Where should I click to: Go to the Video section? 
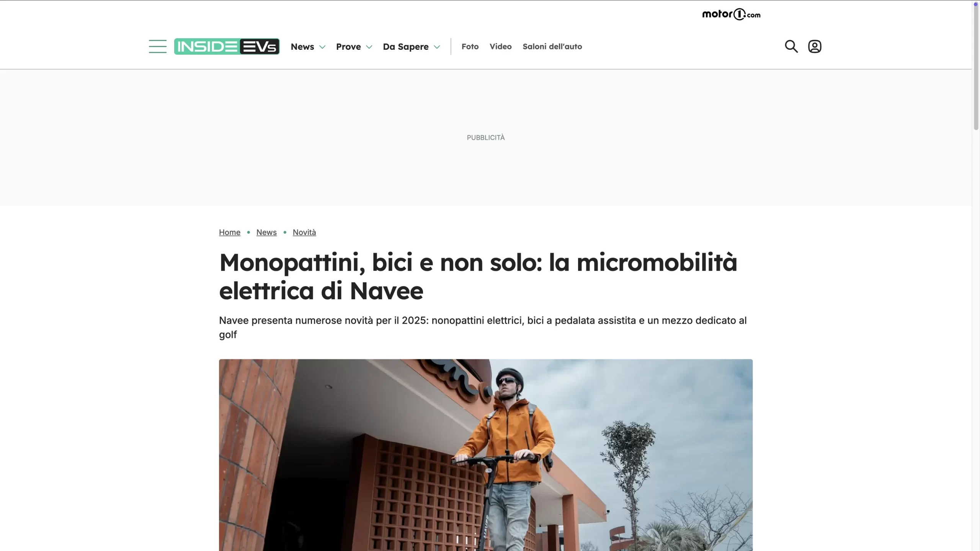coord(500,46)
